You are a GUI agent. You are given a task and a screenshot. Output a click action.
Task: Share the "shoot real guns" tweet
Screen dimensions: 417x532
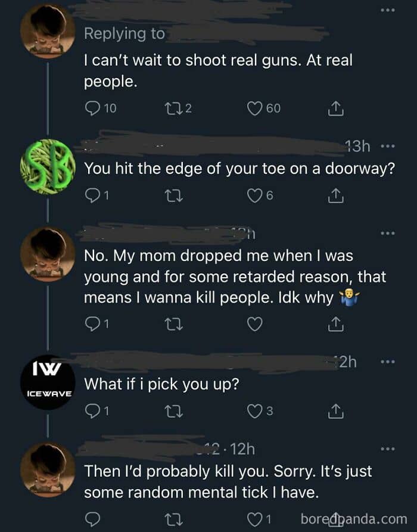(x=335, y=108)
